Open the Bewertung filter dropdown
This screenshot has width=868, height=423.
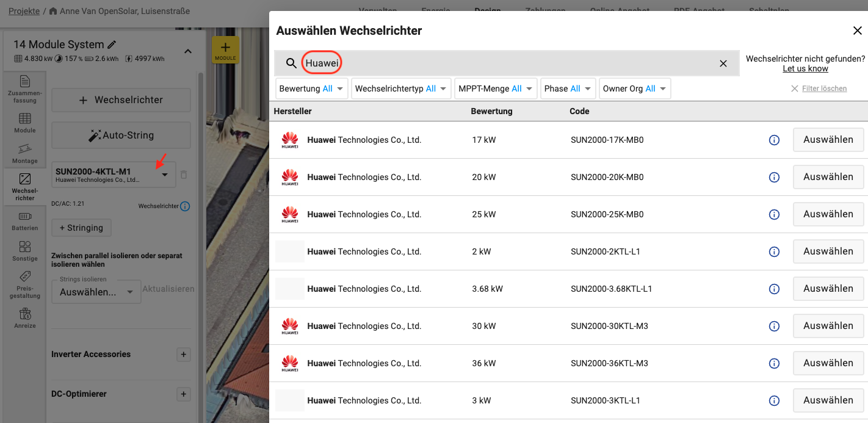pyautogui.click(x=312, y=89)
